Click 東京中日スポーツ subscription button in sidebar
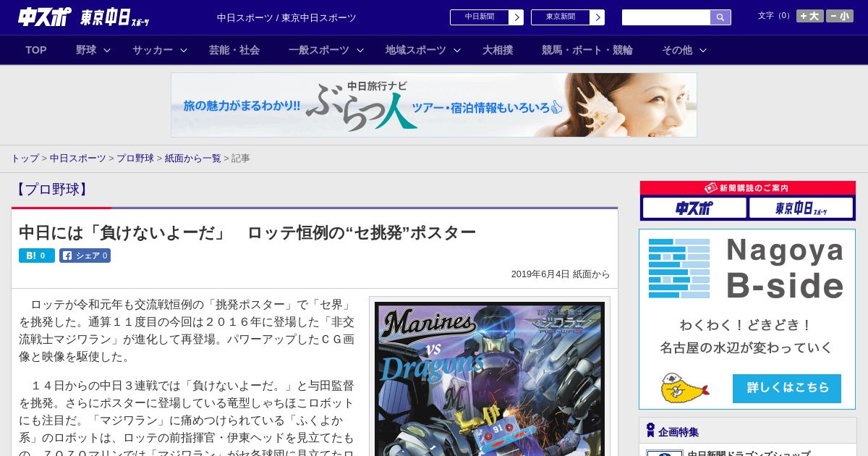 pos(801,208)
